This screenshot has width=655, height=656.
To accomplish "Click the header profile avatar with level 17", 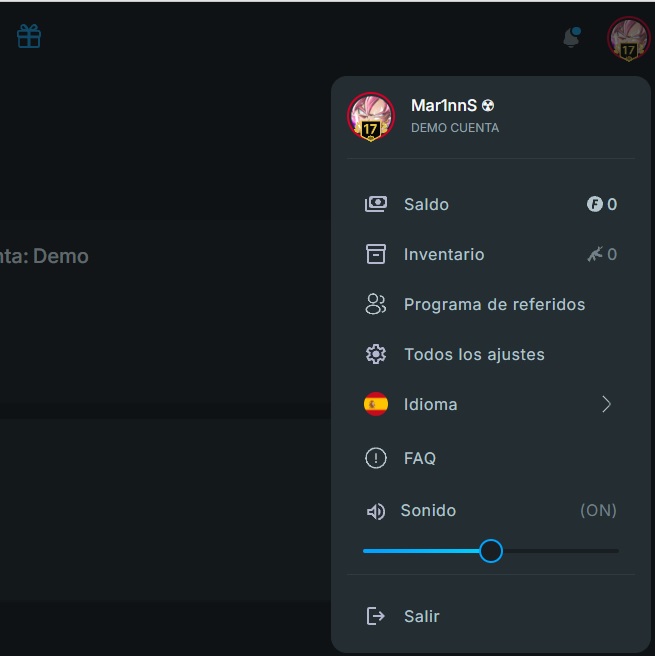I will tap(628, 39).
